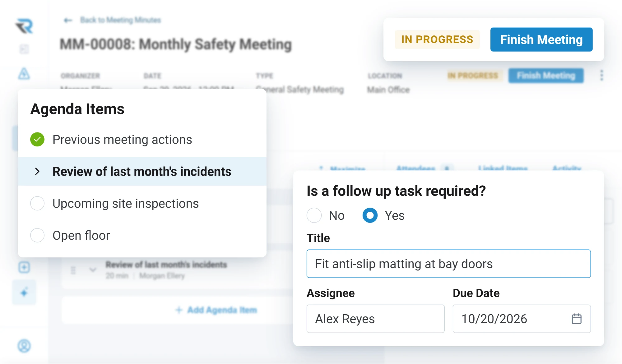Click the app logo in the sidebar

click(24, 26)
